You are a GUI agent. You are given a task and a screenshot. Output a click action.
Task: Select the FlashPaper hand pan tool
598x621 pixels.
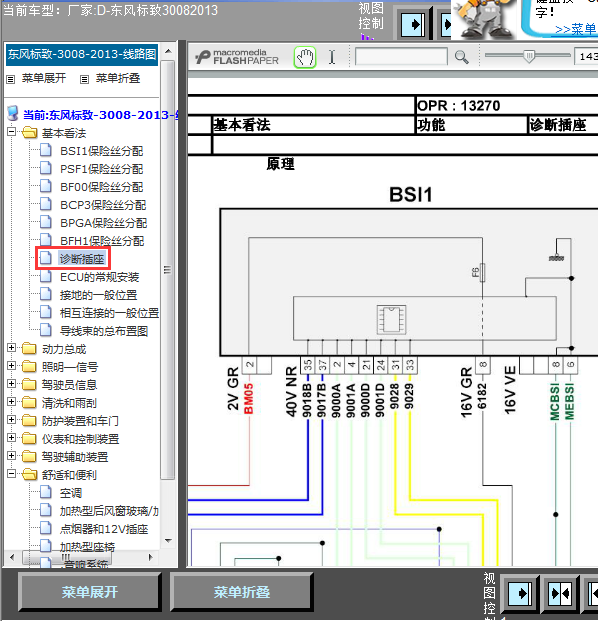pos(305,57)
